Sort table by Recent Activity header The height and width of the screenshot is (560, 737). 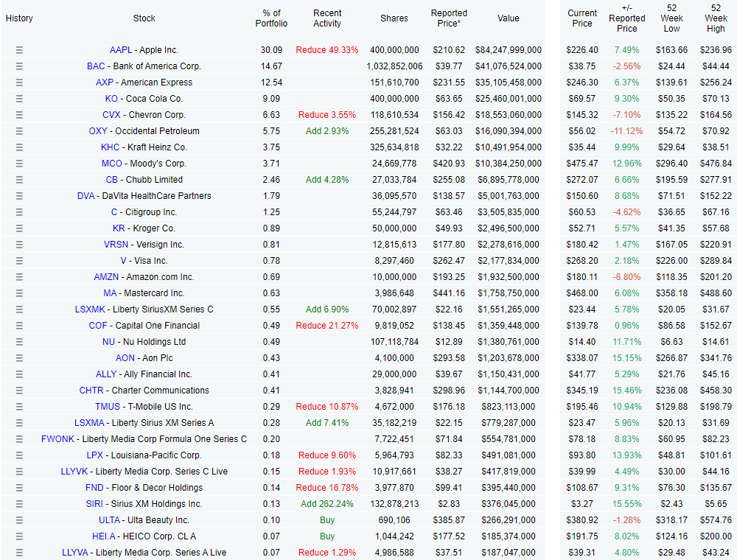[327, 18]
